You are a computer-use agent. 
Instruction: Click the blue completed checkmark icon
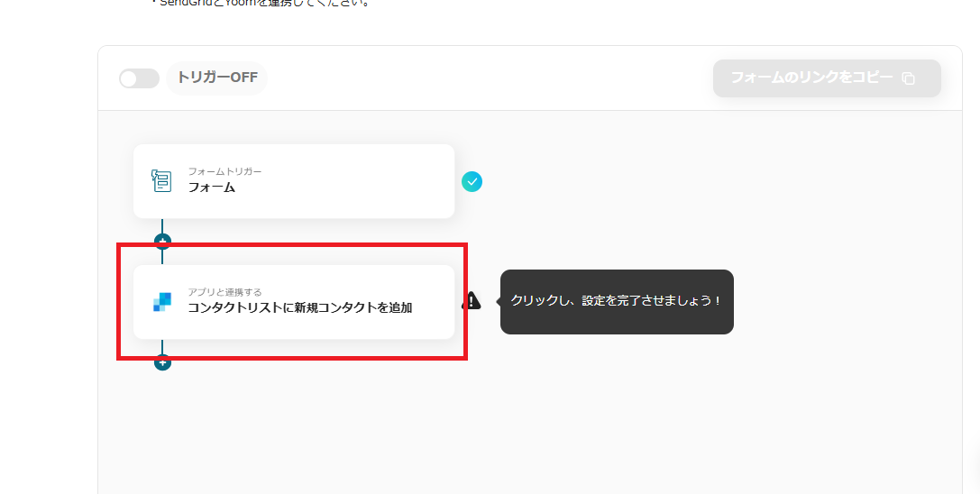(x=472, y=181)
